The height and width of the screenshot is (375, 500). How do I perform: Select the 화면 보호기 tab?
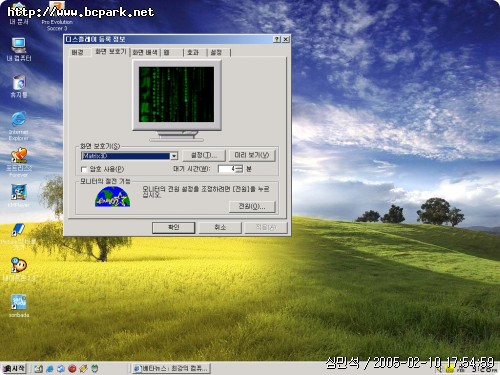[x=110, y=52]
